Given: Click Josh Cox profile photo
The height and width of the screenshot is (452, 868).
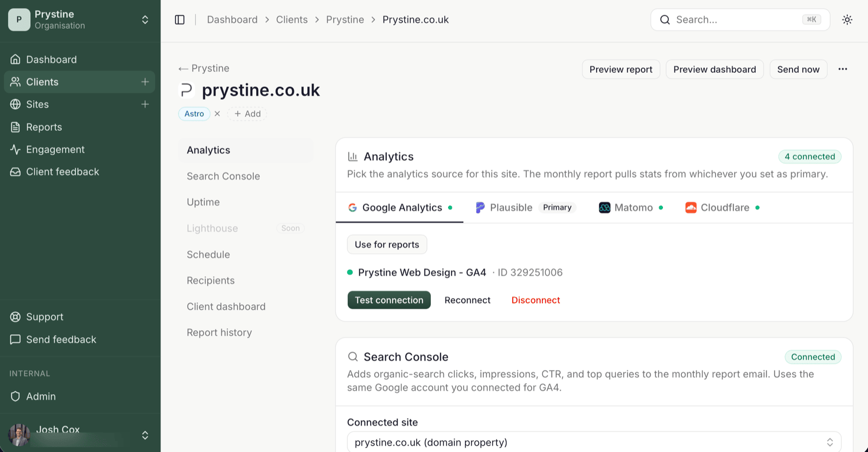Looking at the screenshot, I should (19, 435).
